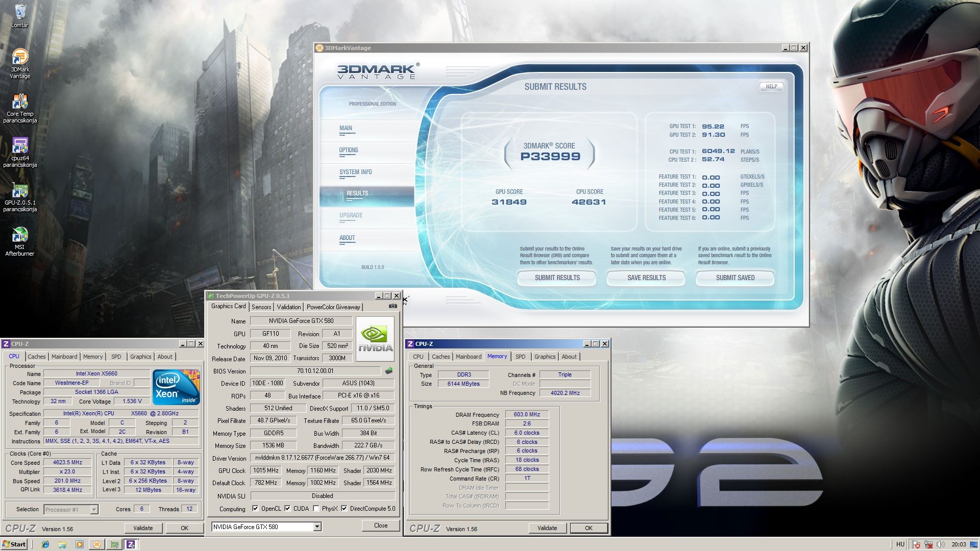Image resolution: width=980 pixels, height=551 pixels.
Task: Click Validate in left CPU-Z window
Action: click(x=143, y=528)
